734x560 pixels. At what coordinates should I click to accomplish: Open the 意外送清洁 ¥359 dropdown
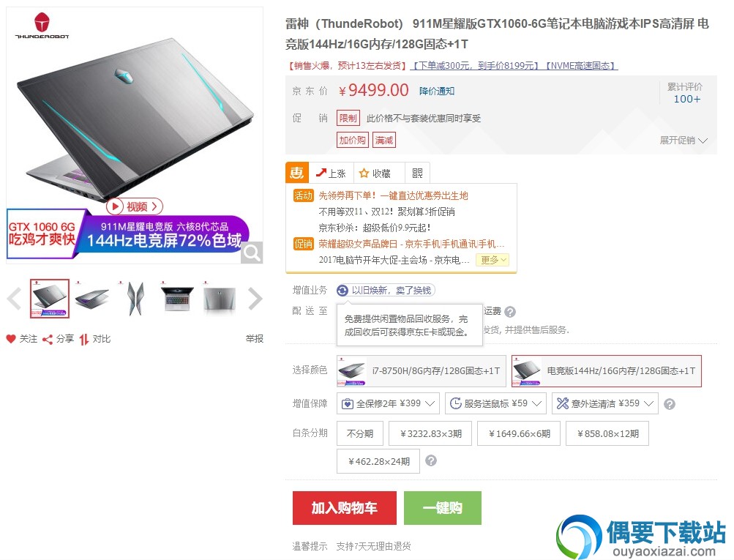(605, 403)
